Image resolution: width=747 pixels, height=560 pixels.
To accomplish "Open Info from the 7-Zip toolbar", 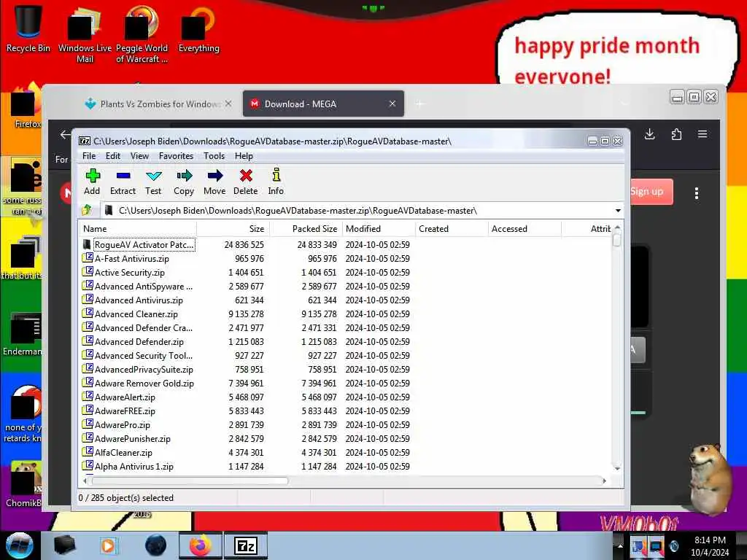I will 276,182.
